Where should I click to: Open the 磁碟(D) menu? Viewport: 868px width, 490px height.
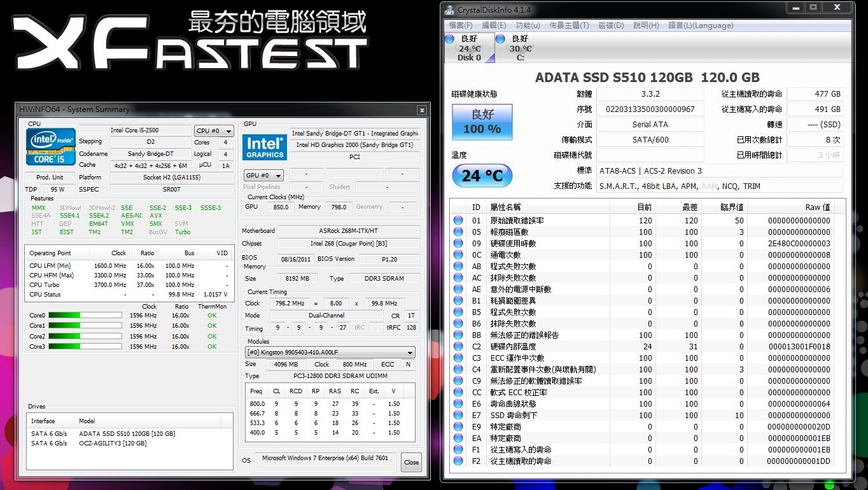(611, 25)
